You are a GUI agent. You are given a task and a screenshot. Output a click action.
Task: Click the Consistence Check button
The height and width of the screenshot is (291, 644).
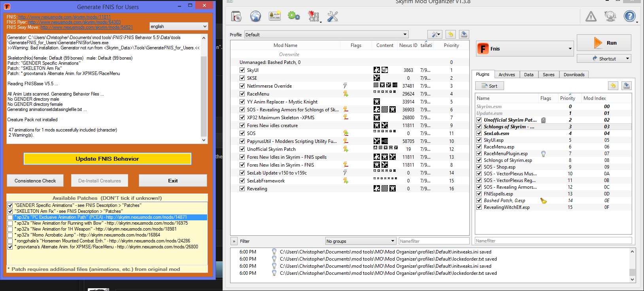[35, 180]
